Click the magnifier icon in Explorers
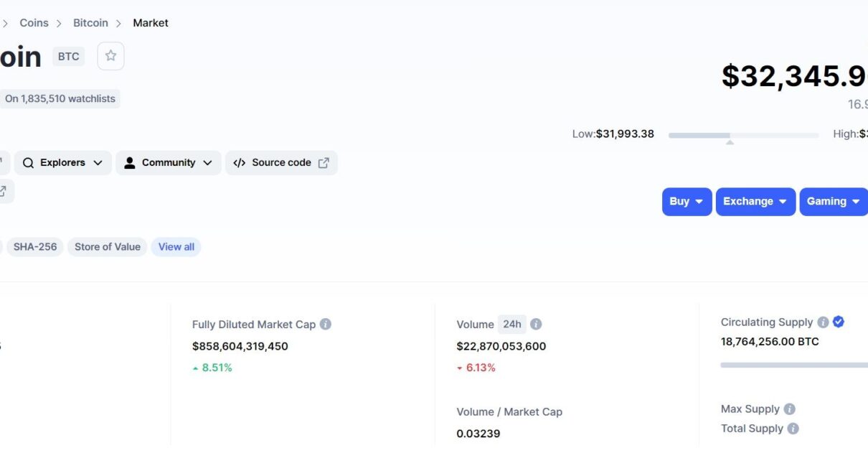868x461 pixels. (x=28, y=163)
